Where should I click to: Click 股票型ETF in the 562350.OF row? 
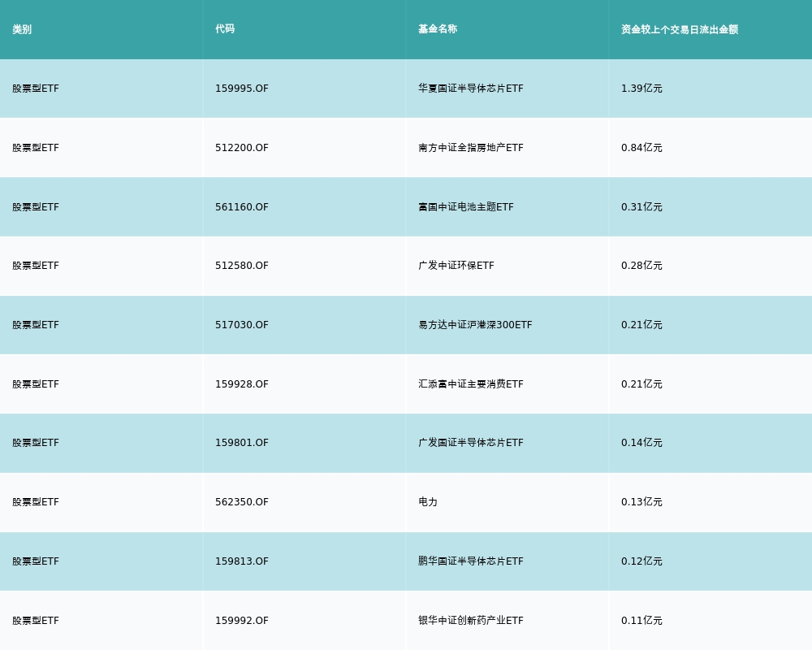point(36,502)
